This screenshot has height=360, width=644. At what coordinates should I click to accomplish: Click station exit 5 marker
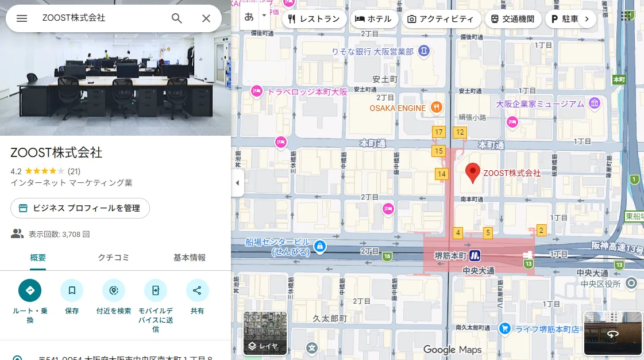pos(488,233)
